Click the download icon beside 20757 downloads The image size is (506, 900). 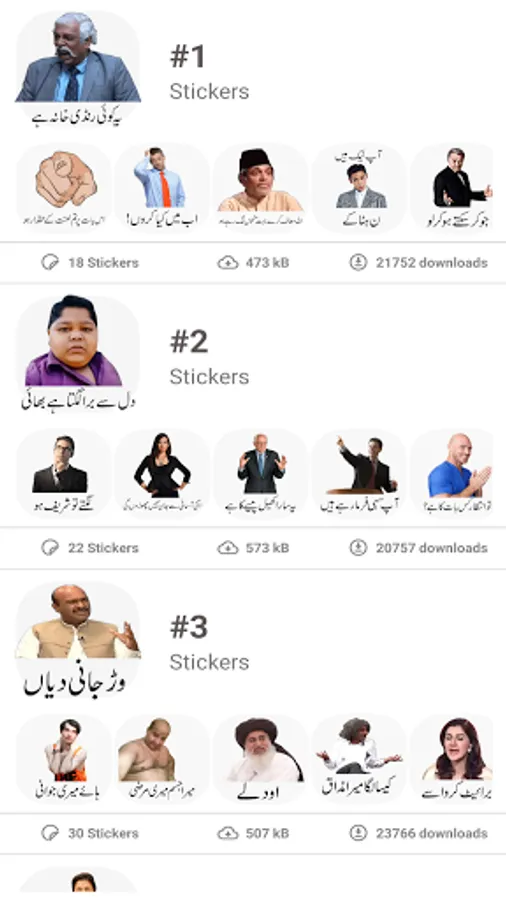click(358, 548)
